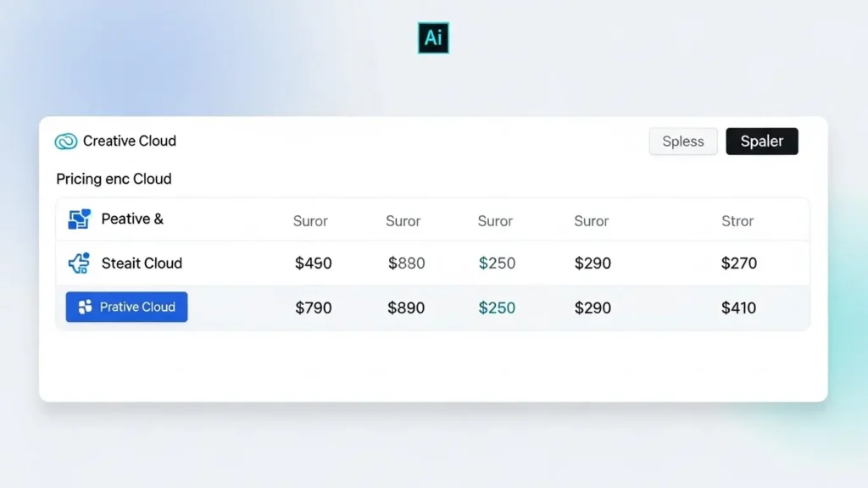Click the teal $250 price in Prative row
This screenshot has width=868, height=488.
point(497,308)
